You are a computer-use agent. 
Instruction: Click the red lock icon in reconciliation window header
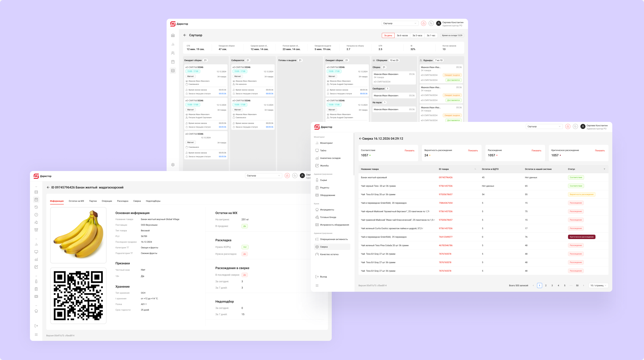pyautogui.click(x=568, y=127)
